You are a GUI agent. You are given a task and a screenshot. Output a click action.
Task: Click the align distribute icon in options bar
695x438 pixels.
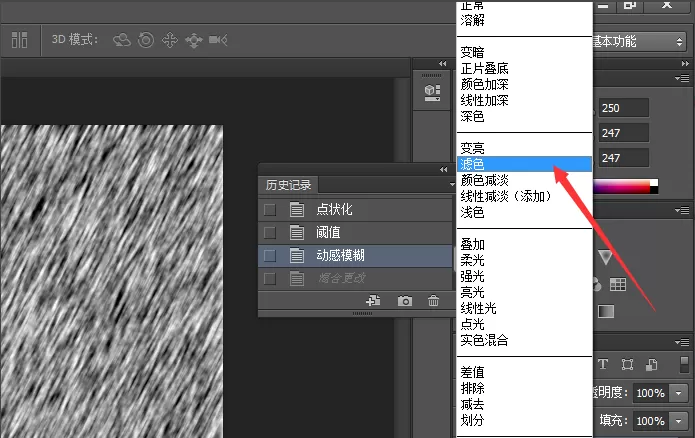tap(19, 40)
